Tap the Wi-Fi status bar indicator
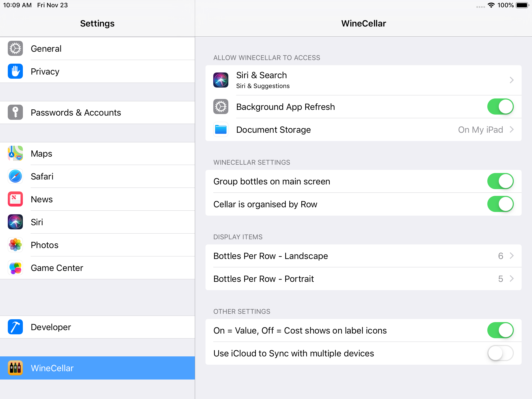Screen dimensions: 532x399 coord(491,5)
